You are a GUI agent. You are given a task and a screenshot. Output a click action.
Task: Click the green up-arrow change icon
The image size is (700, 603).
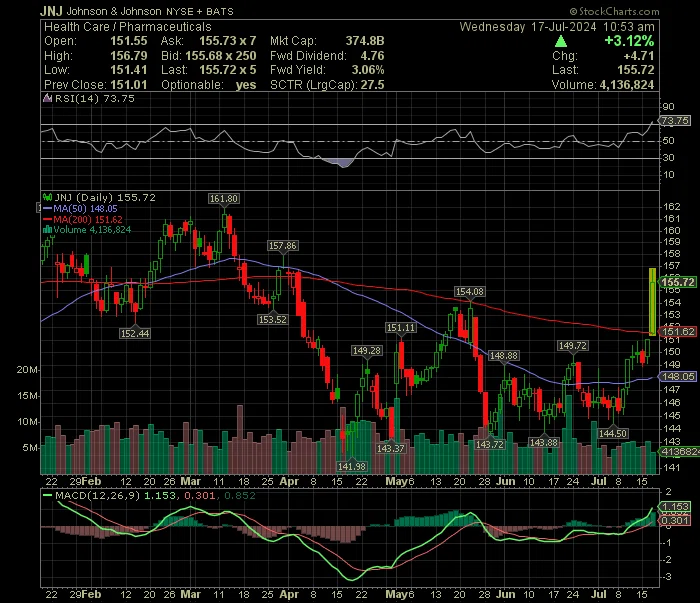tap(561, 42)
